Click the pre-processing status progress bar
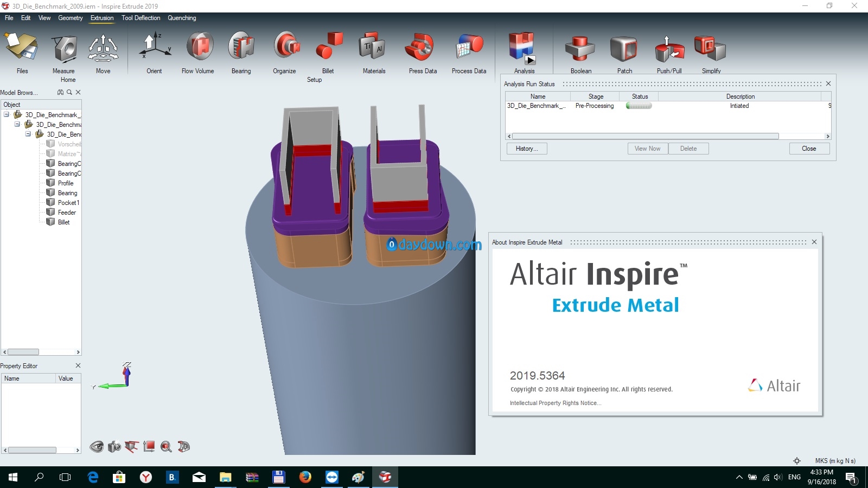The image size is (868, 488). click(x=639, y=106)
